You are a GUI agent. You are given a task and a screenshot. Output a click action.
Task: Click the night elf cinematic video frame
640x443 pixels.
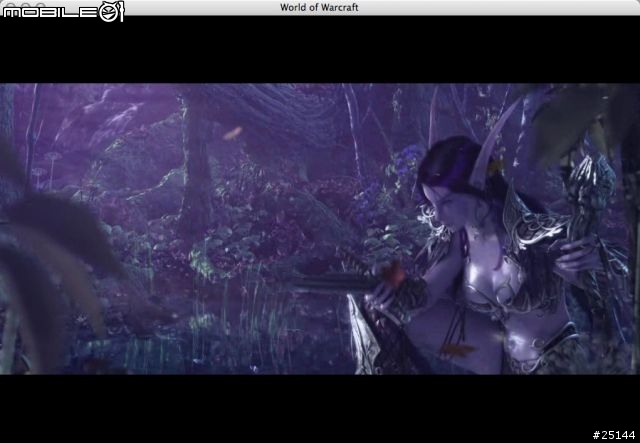(x=320, y=229)
